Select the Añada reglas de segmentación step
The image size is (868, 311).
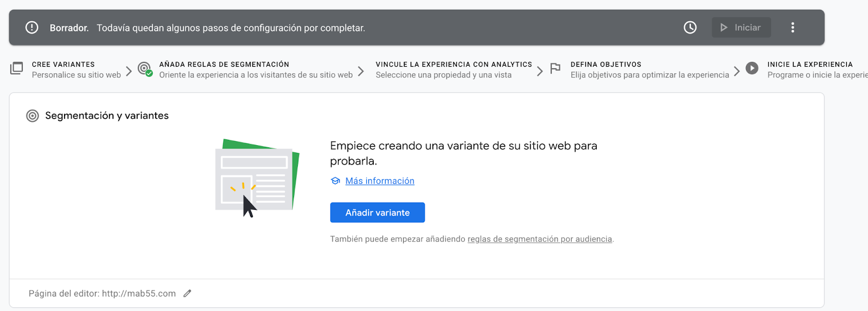pos(255,69)
